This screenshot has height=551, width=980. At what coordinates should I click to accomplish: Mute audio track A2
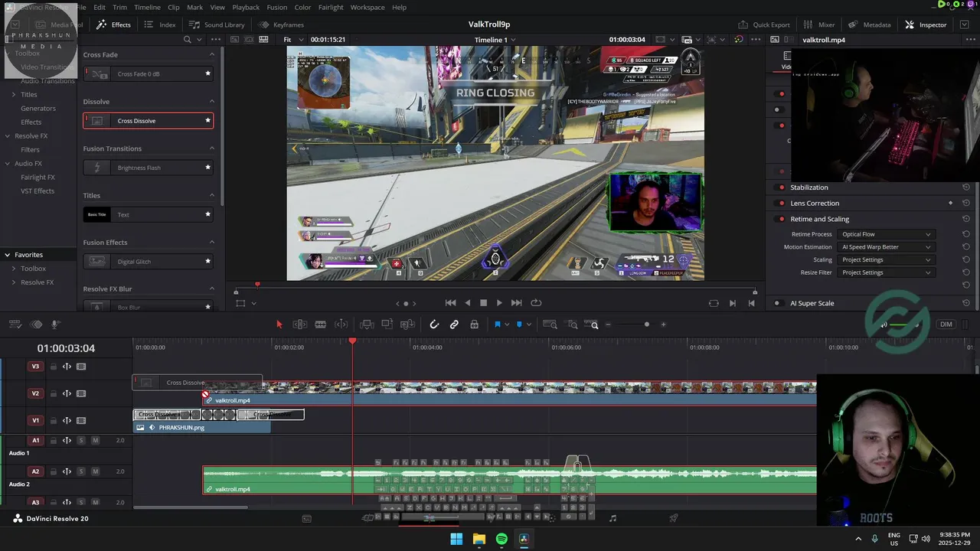(95, 471)
